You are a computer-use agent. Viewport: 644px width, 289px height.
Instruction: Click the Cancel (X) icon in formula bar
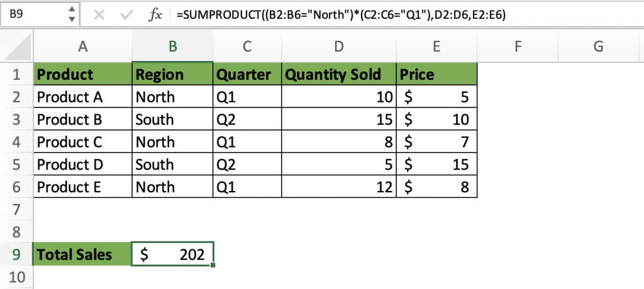99,15
